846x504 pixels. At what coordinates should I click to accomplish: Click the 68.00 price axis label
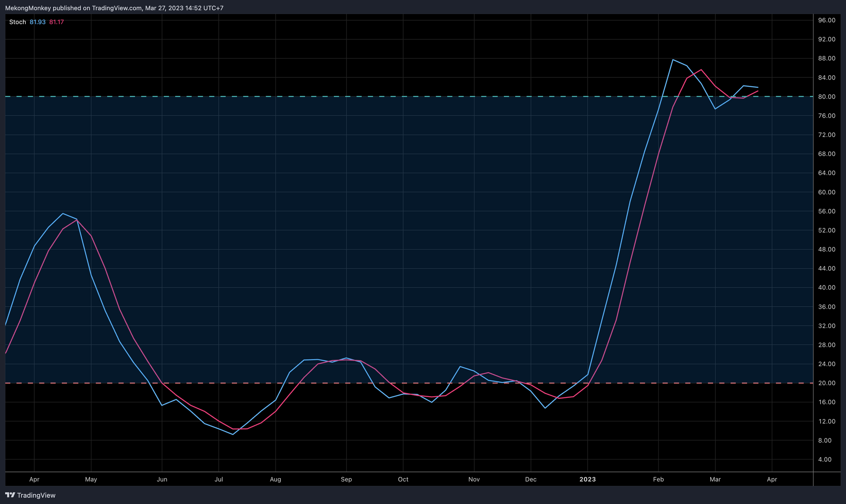tap(827, 154)
